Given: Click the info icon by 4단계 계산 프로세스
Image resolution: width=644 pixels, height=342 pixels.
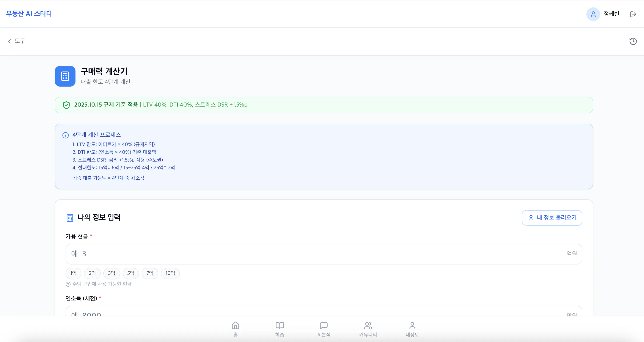Looking at the screenshot, I should [66, 135].
